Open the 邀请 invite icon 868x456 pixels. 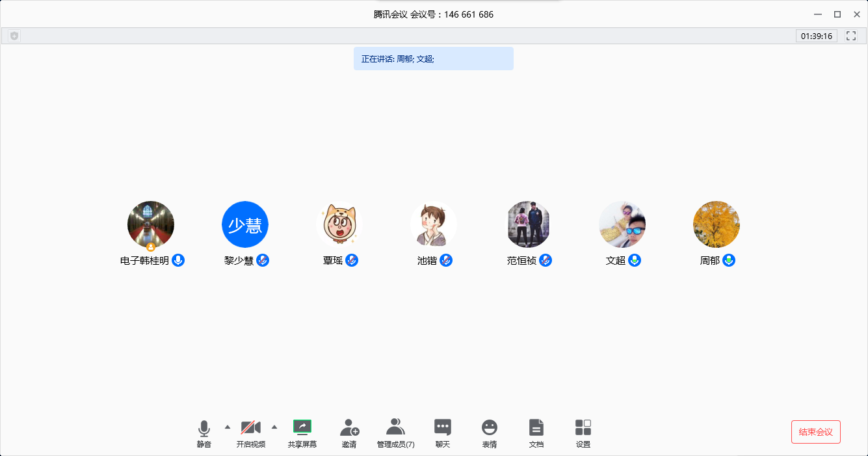[349, 427]
